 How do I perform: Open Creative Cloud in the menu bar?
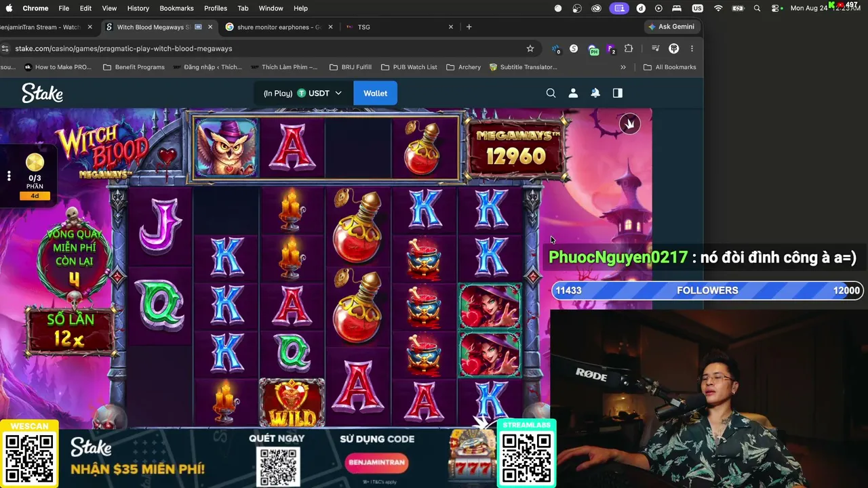[x=596, y=8]
